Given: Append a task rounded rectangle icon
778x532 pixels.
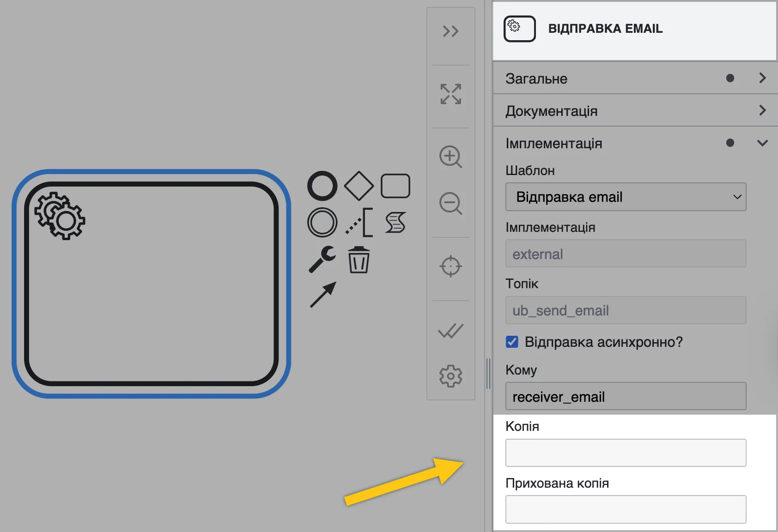Looking at the screenshot, I should tap(395, 186).
